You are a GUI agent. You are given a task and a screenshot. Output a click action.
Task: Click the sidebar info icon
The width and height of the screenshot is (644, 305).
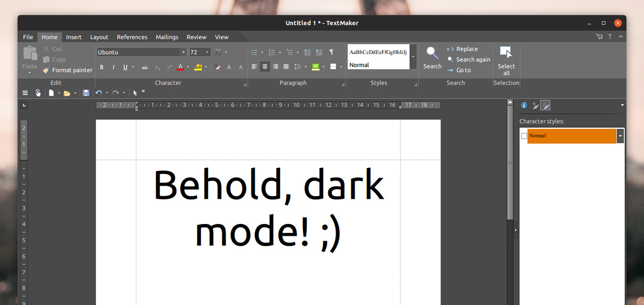[524, 105]
